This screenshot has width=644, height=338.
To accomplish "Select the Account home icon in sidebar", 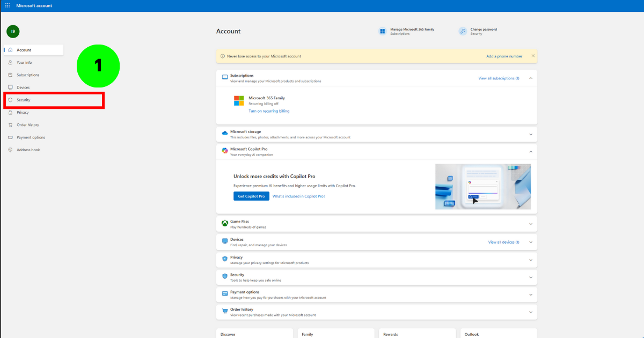I will pos(10,50).
